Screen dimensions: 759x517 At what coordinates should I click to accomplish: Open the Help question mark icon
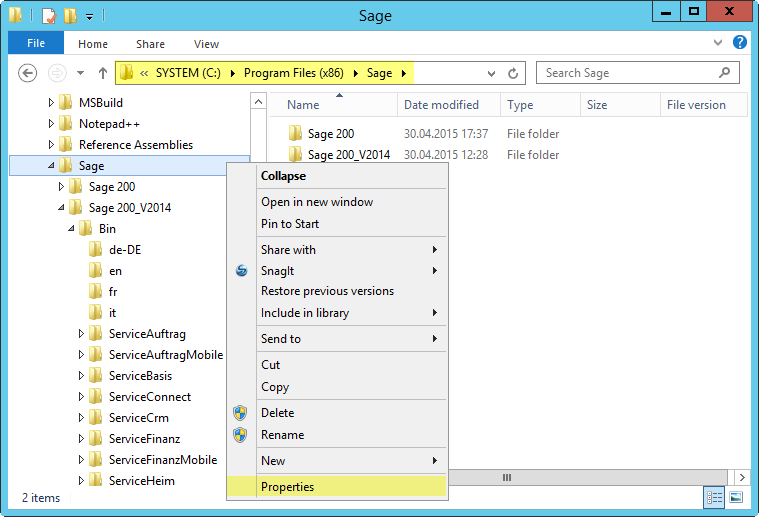coord(740,42)
